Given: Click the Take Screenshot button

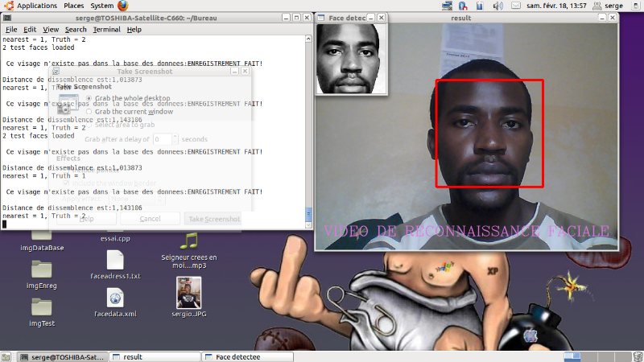Looking at the screenshot, I should tap(213, 219).
